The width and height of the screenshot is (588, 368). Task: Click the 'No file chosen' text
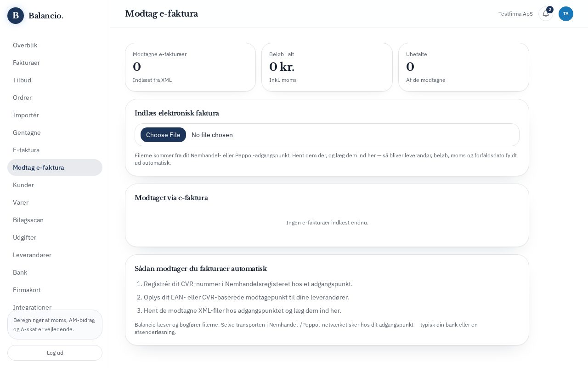pyautogui.click(x=212, y=135)
